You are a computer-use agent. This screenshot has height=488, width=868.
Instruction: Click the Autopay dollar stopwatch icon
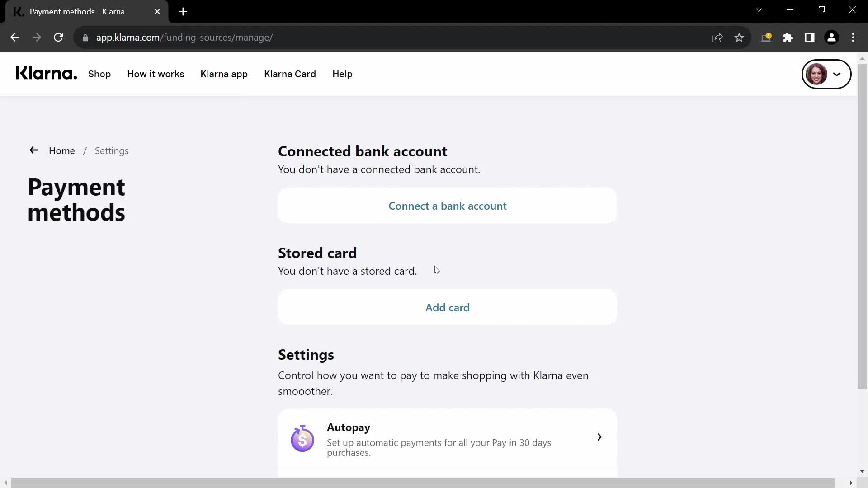point(302,438)
